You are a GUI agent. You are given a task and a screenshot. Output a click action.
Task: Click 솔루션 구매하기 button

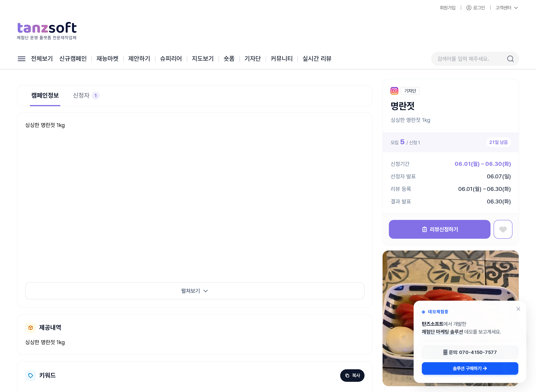pos(470,368)
